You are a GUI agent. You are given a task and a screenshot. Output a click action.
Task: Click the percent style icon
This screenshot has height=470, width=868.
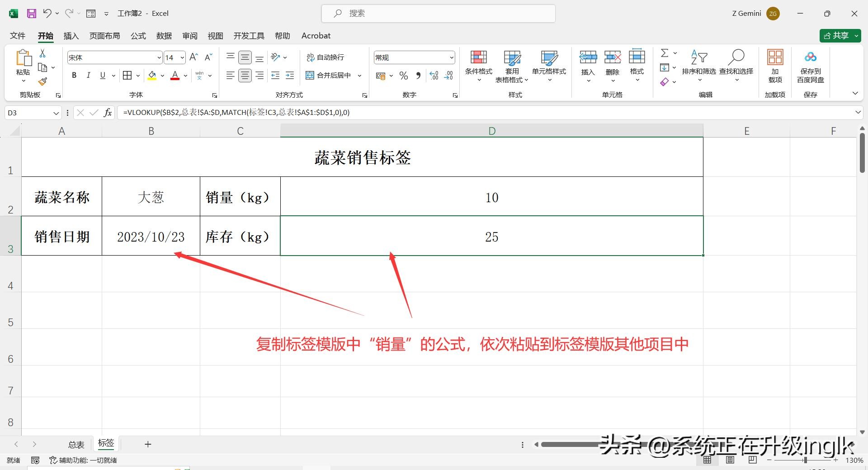[x=404, y=76]
